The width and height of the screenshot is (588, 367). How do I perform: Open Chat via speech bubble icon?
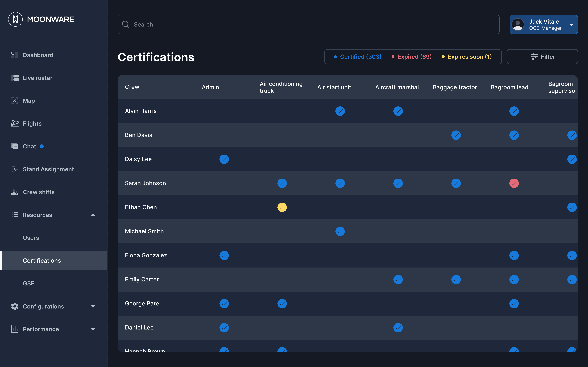tap(15, 146)
